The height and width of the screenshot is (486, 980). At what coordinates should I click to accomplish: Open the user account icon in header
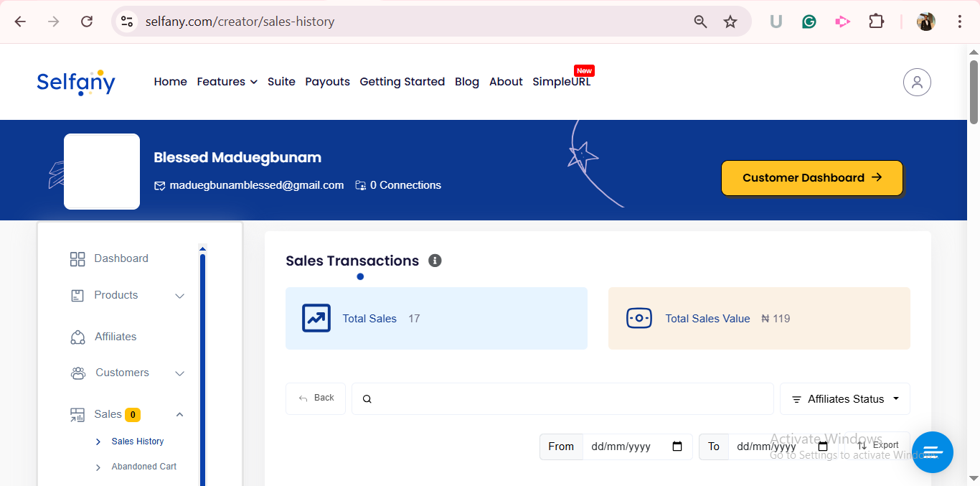pos(917,82)
